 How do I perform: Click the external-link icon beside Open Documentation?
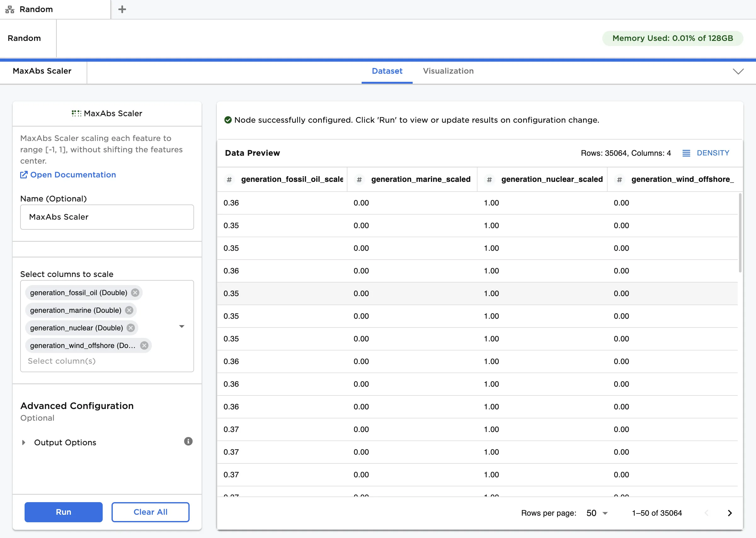point(24,175)
